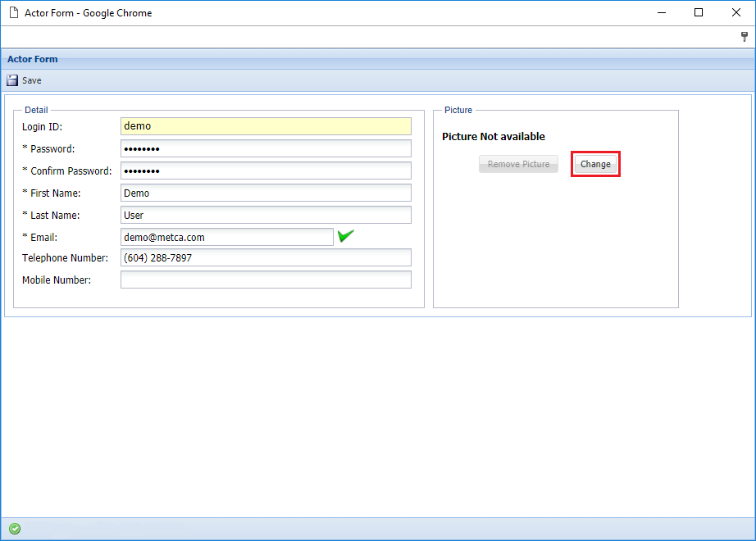Click the Email label

tap(39, 237)
